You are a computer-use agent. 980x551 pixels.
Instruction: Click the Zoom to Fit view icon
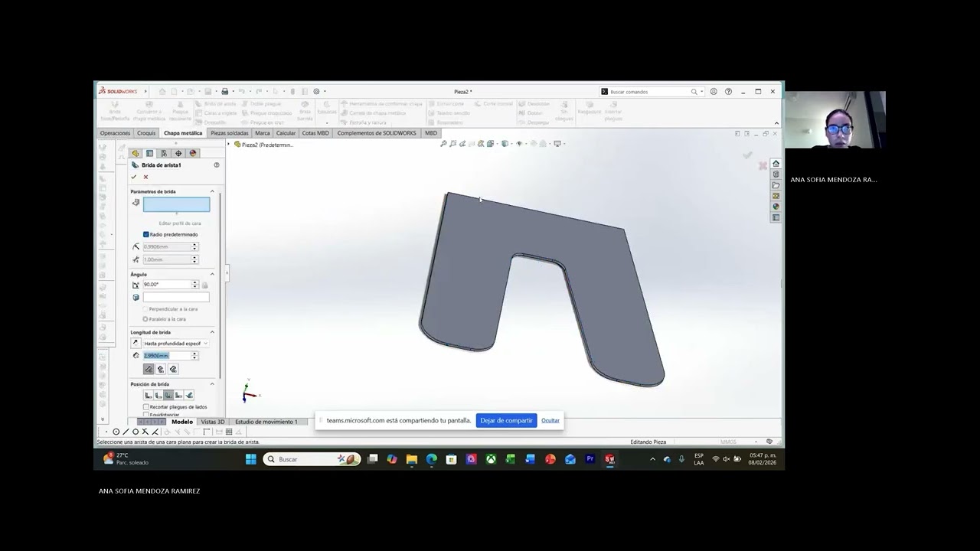(443, 143)
